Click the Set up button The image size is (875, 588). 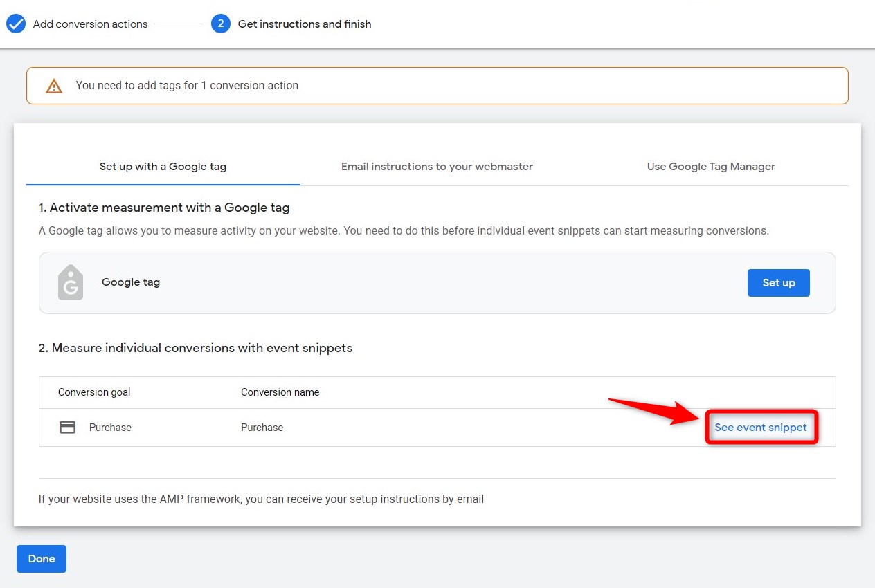point(779,283)
